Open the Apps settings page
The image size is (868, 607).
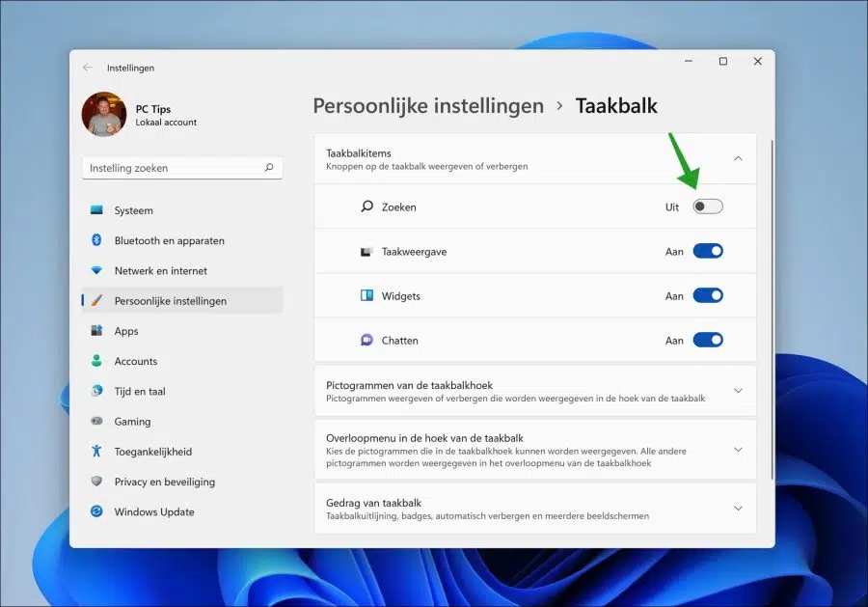click(182, 331)
